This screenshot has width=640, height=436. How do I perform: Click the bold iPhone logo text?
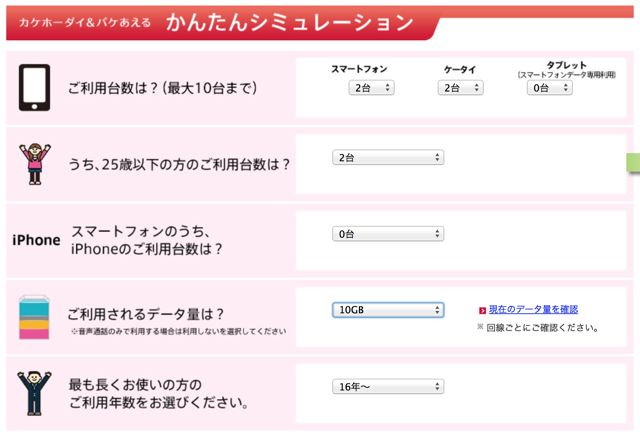(36, 240)
